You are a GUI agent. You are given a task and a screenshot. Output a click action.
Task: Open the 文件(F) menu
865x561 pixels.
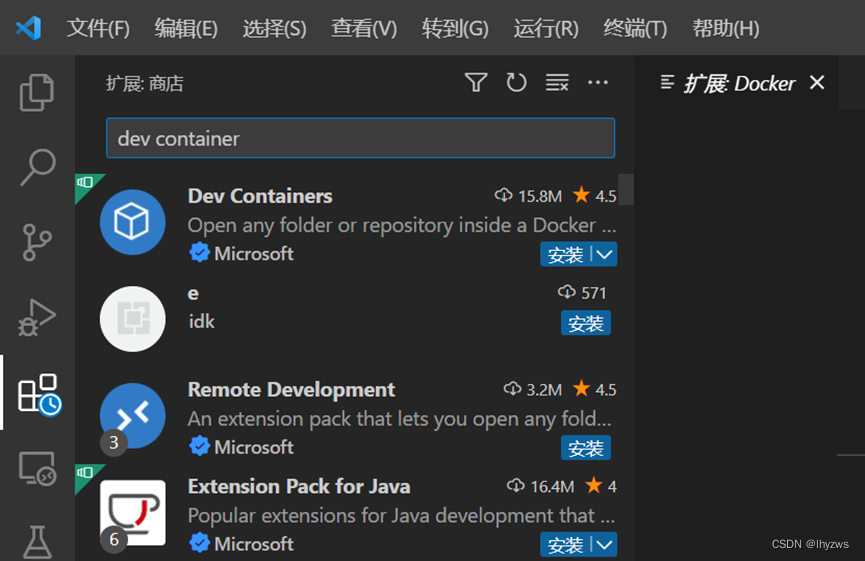[x=98, y=28]
